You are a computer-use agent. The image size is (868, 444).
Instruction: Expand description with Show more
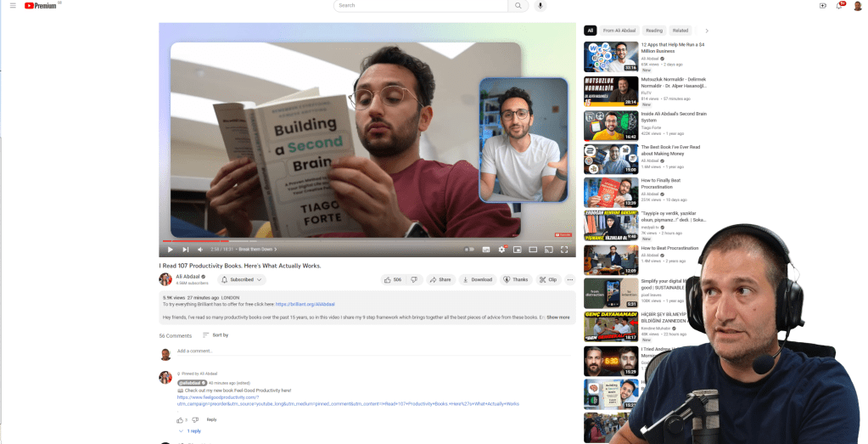click(558, 318)
